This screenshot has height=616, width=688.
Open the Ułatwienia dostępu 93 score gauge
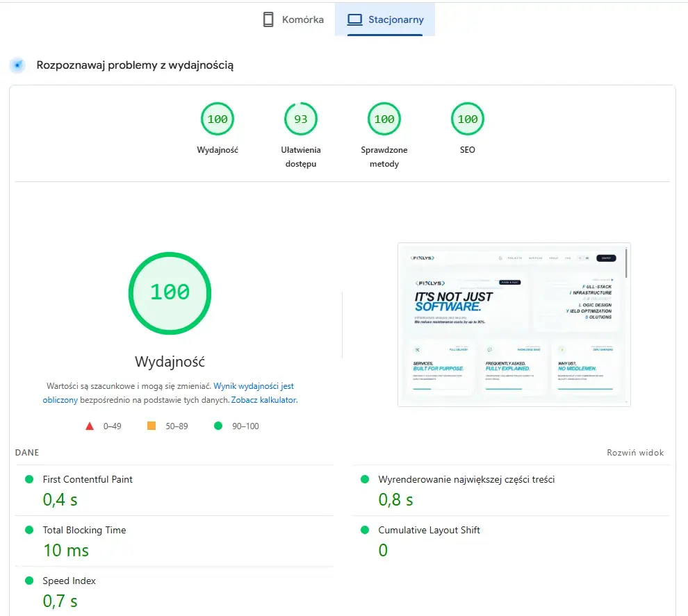point(300,119)
